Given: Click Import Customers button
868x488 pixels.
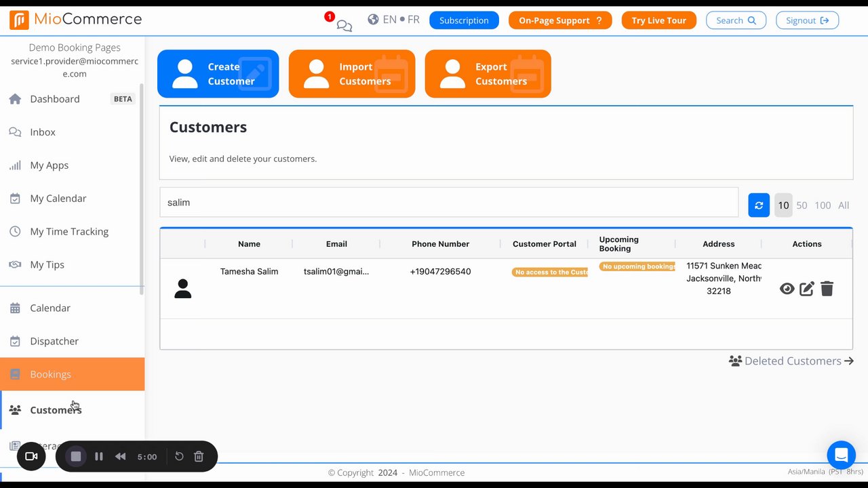Looking at the screenshot, I should [x=352, y=74].
